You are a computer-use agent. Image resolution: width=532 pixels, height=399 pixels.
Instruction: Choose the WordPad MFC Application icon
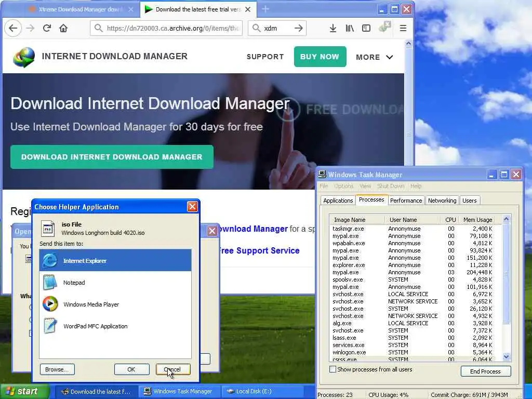[50, 326]
